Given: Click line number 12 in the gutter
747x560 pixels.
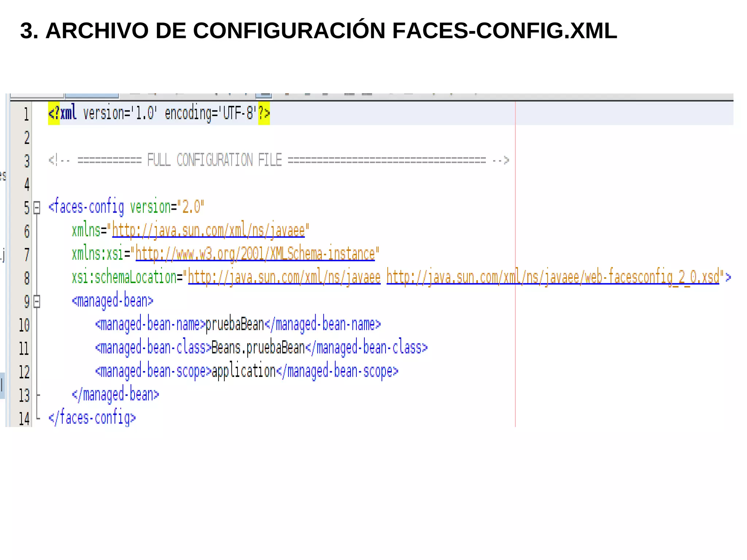Looking at the screenshot, I should click(x=24, y=372).
